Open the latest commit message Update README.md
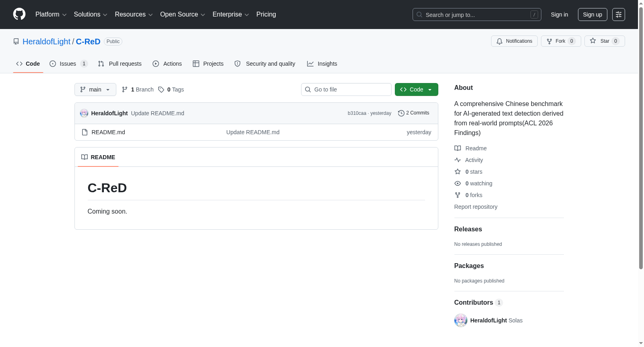This screenshot has width=644, height=347. pyautogui.click(x=158, y=113)
